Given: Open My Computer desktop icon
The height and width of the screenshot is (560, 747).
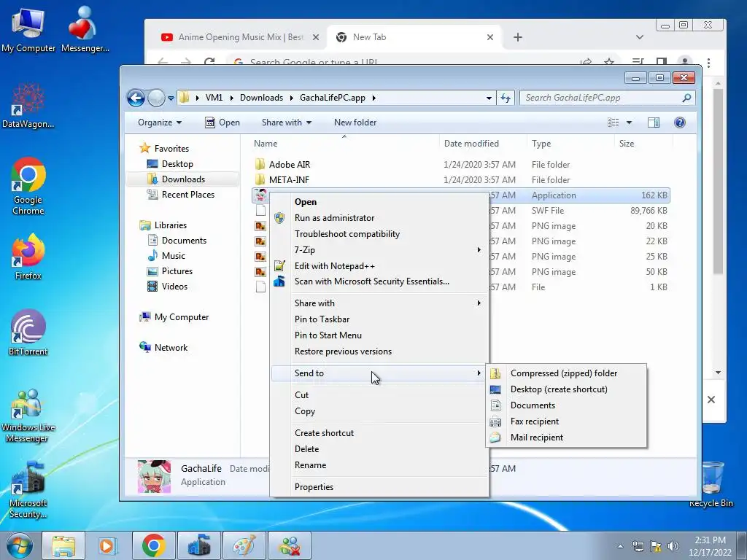Looking at the screenshot, I should (28, 29).
